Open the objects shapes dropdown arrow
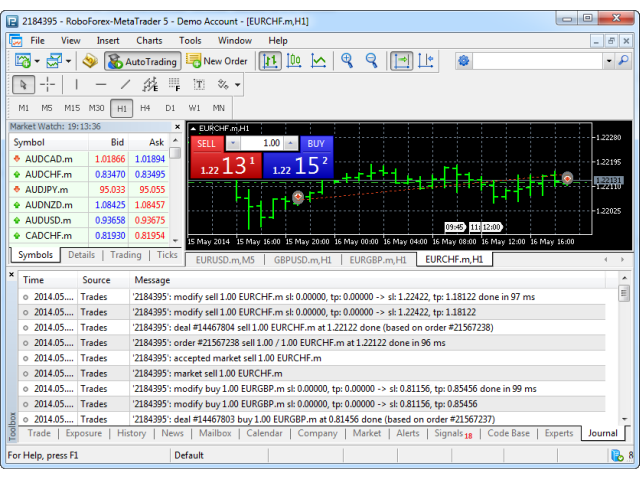This screenshot has width=640, height=480. 237,85
